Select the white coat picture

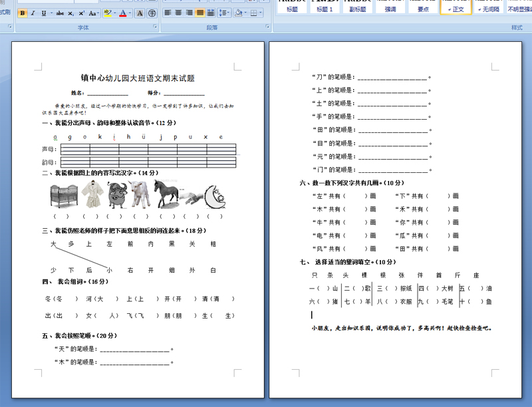(x=92, y=194)
